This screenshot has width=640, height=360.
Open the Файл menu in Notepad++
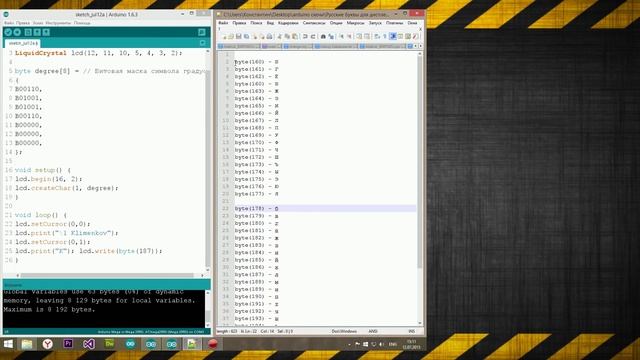(x=223, y=23)
